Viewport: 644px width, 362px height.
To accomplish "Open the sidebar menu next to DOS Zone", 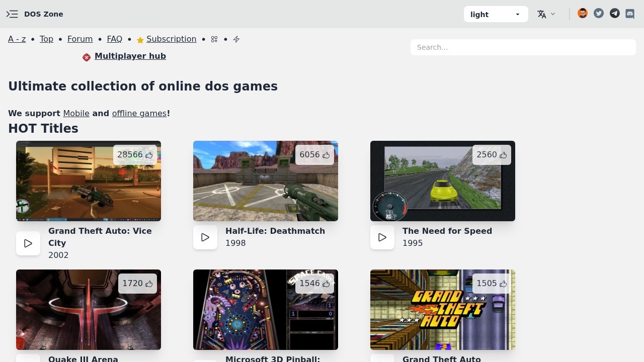I will 12,14.
